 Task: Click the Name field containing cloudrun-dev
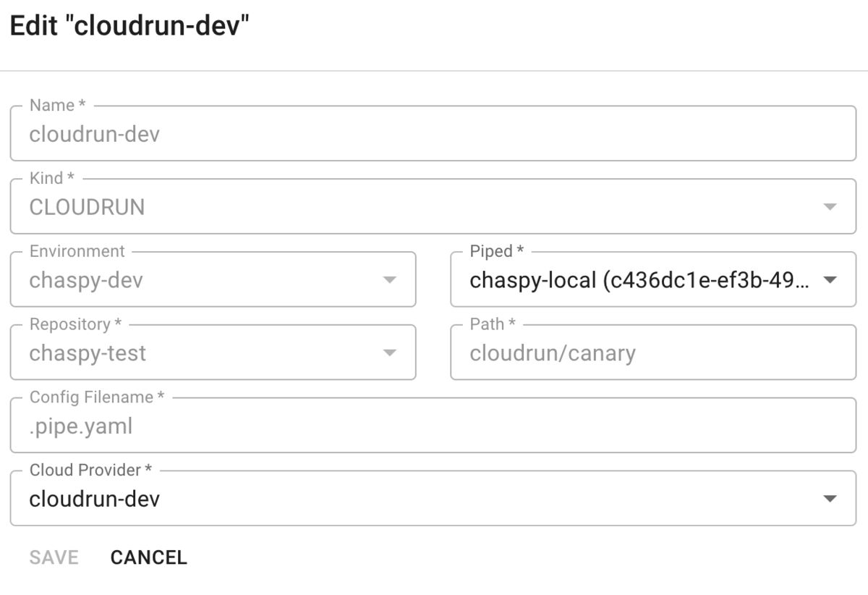tap(433, 133)
